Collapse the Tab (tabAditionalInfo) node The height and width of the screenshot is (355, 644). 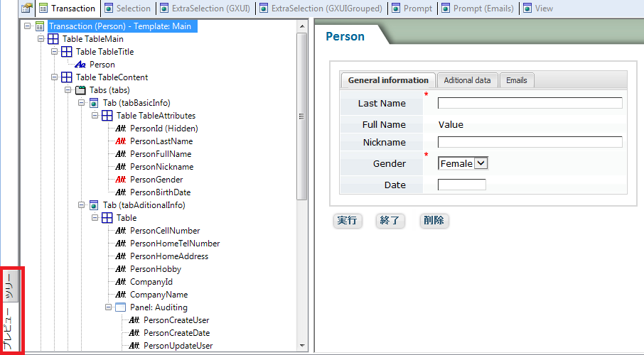[x=82, y=205]
